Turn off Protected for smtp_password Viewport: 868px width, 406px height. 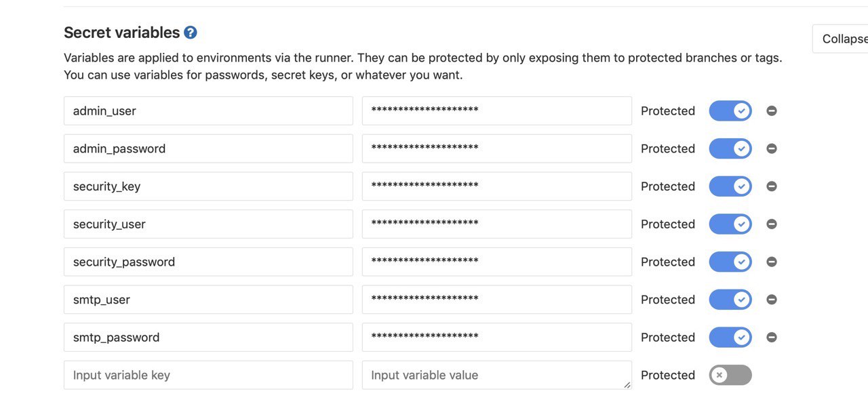(x=730, y=337)
